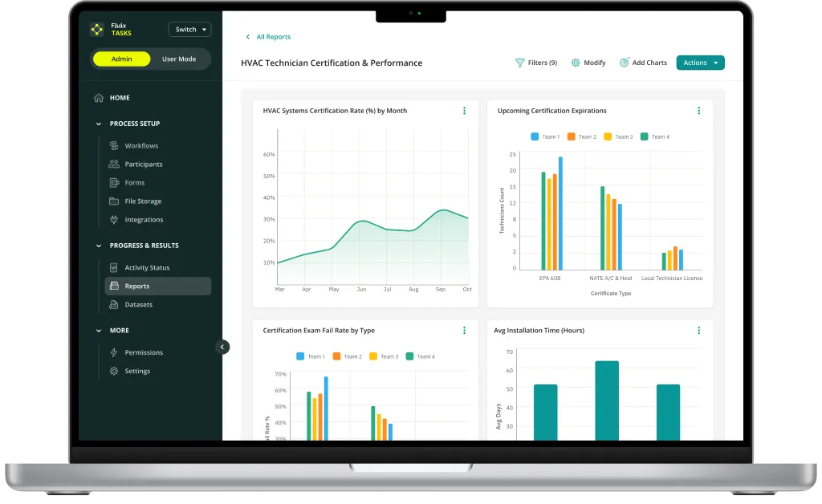This screenshot has width=822, height=504.
Task: Click Team 1 blue swatch in Fail Rate legend
Action: click(300, 356)
